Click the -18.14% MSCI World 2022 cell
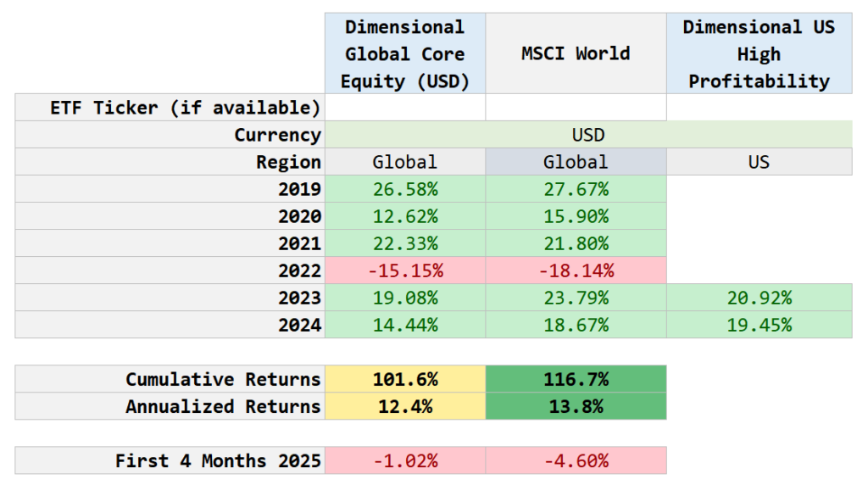The height and width of the screenshot is (496, 868). pos(576,270)
